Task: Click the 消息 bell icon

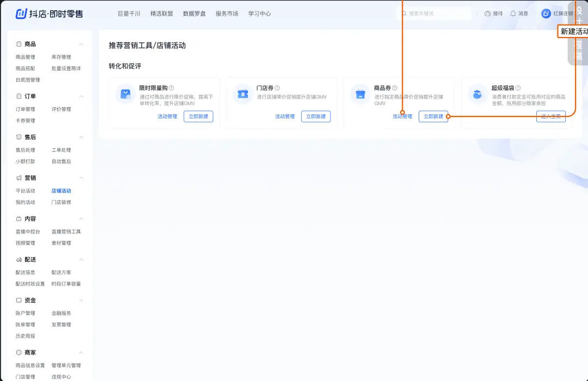Action: (513, 14)
